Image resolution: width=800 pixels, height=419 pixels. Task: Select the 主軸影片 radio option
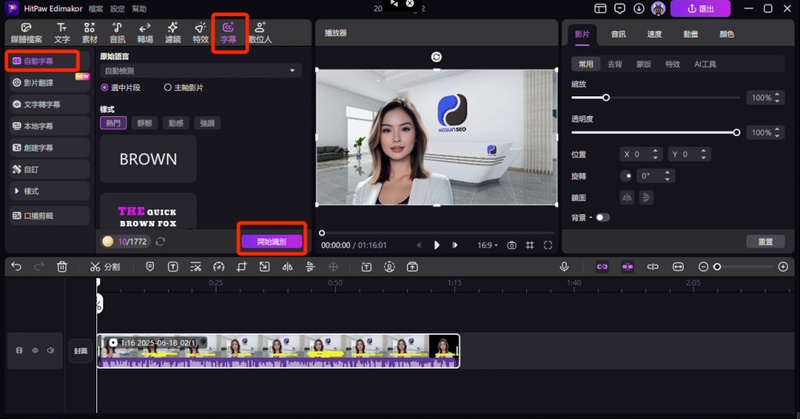[x=168, y=88]
